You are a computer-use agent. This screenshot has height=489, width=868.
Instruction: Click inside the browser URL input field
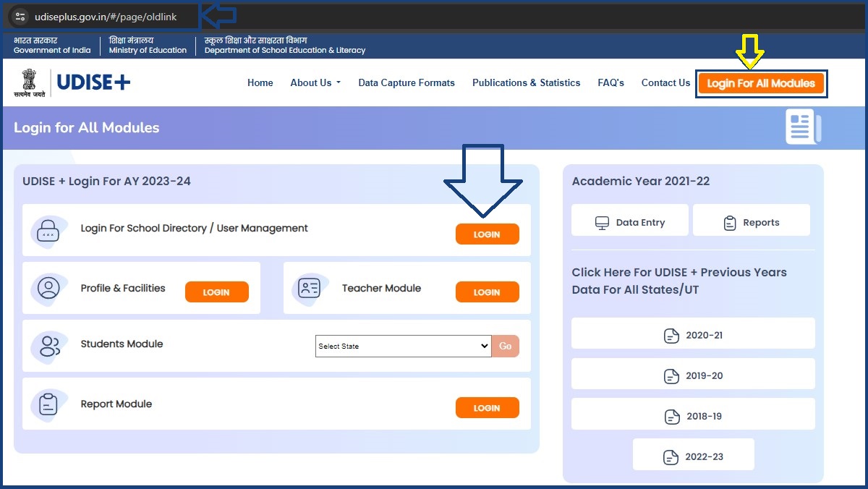[x=109, y=14]
